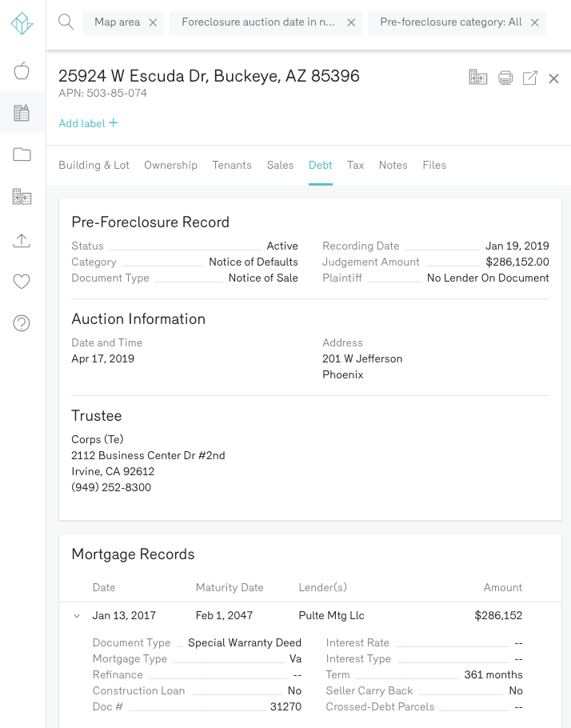Switch to the Ownership tab
Viewport: 571px width, 728px height.
tap(170, 165)
